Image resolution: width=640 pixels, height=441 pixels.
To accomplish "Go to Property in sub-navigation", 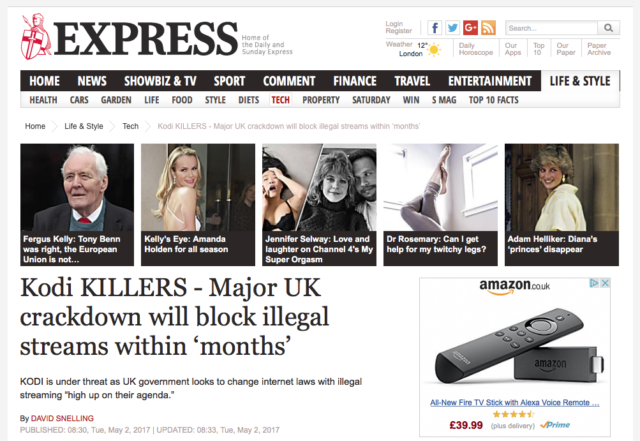I will pyautogui.click(x=321, y=100).
